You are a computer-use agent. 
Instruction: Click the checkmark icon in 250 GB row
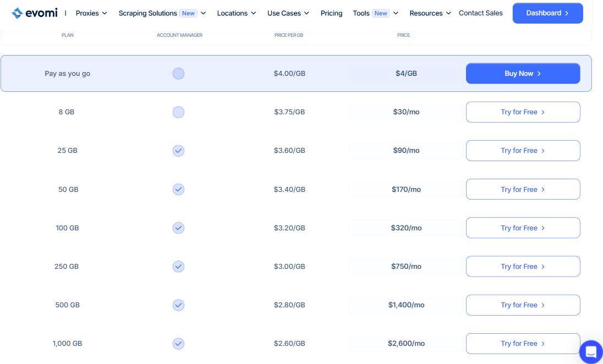[178, 266]
